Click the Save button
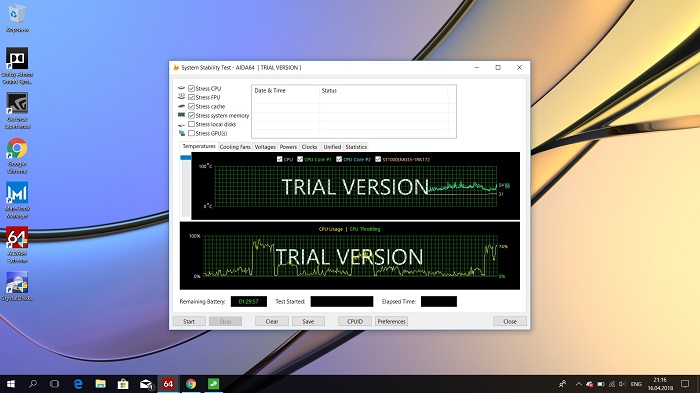The height and width of the screenshot is (393, 700). click(x=308, y=321)
